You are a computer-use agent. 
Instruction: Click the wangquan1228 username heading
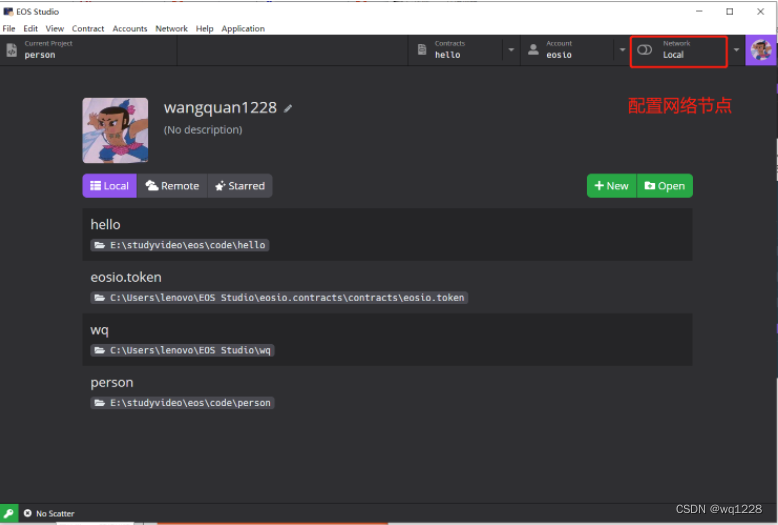click(220, 108)
